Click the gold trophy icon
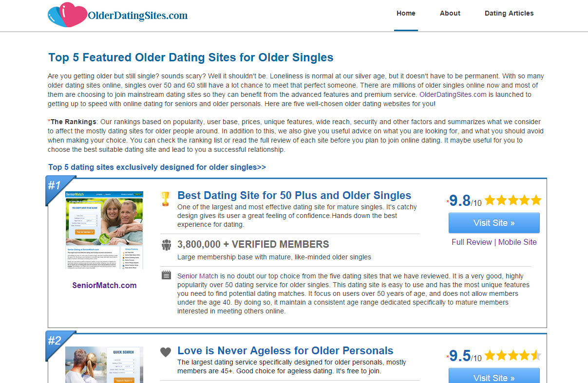 [x=166, y=199]
